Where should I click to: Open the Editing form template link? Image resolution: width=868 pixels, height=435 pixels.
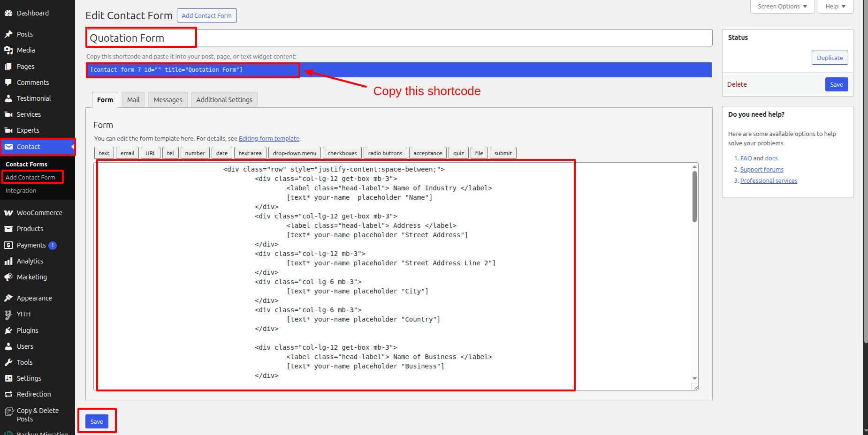(x=269, y=139)
